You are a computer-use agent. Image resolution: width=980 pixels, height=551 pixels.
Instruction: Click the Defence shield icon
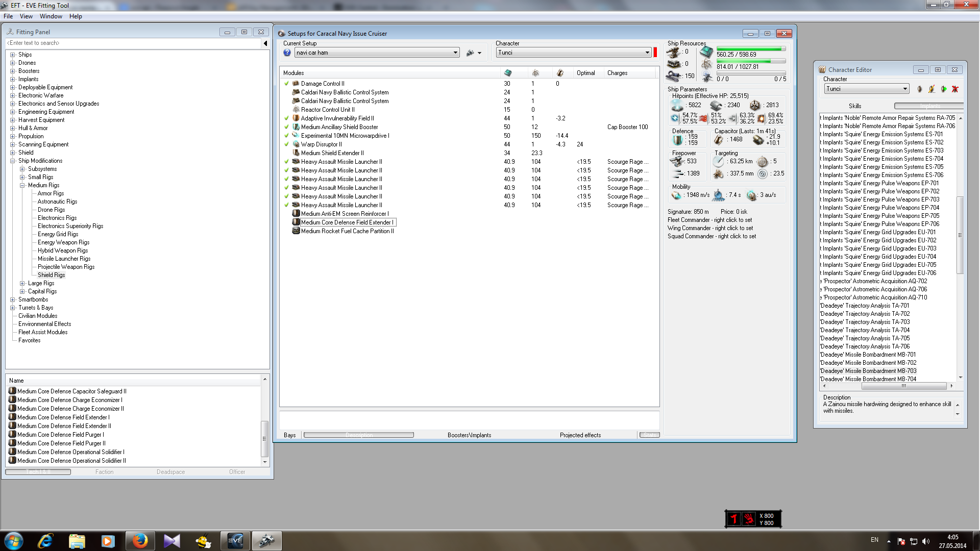coord(677,140)
